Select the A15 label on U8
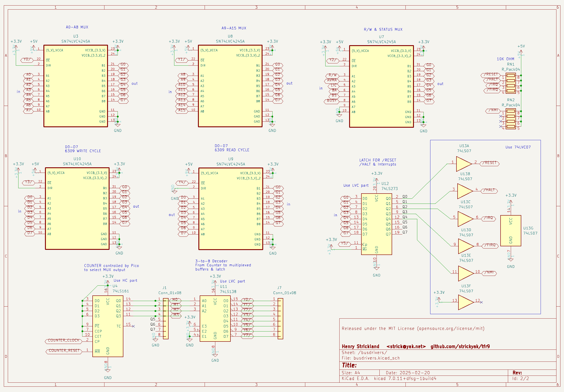 [182, 111]
